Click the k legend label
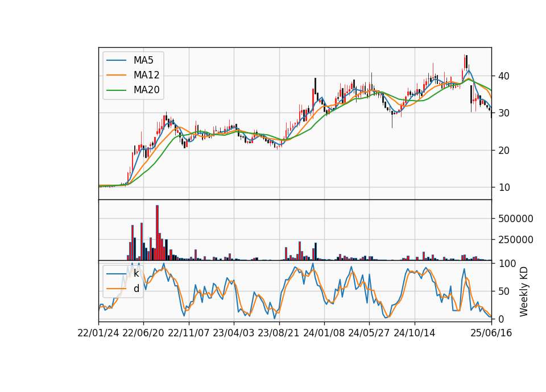The width and height of the screenshot is (546, 392). tap(136, 273)
